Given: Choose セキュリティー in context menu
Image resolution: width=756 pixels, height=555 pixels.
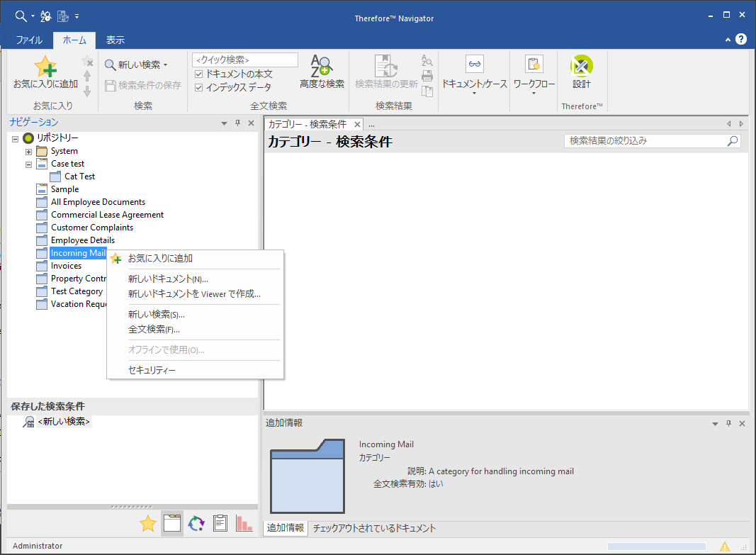Looking at the screenshot, I should click(195, 370).
